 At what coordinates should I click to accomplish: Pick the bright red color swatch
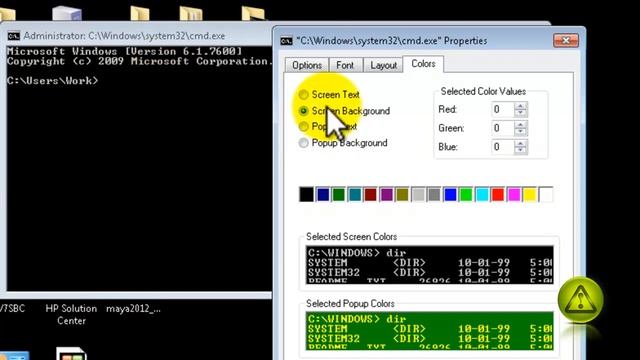click(498, 195)
